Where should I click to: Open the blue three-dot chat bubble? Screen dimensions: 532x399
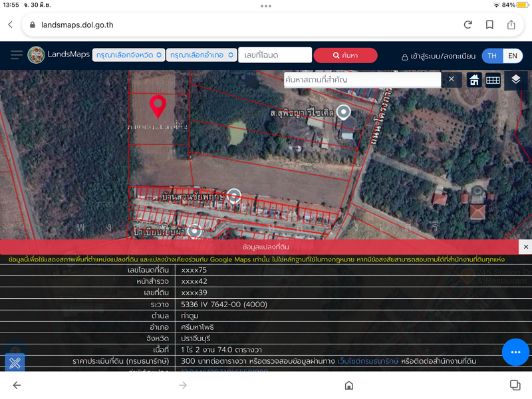pyautogui.click(x=515, y=352)
